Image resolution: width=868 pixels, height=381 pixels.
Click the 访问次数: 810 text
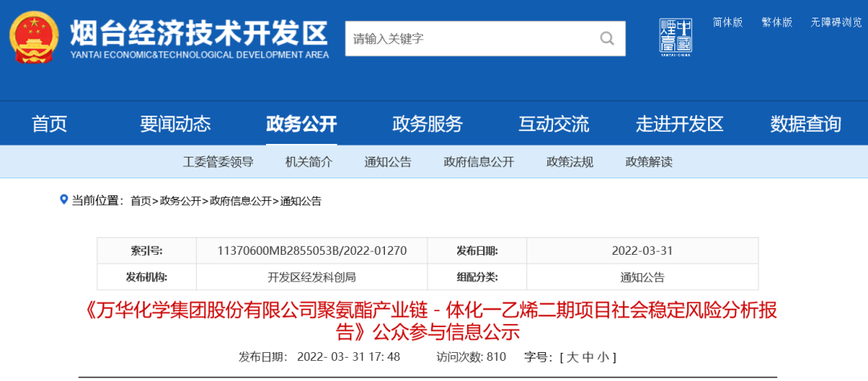471,357
